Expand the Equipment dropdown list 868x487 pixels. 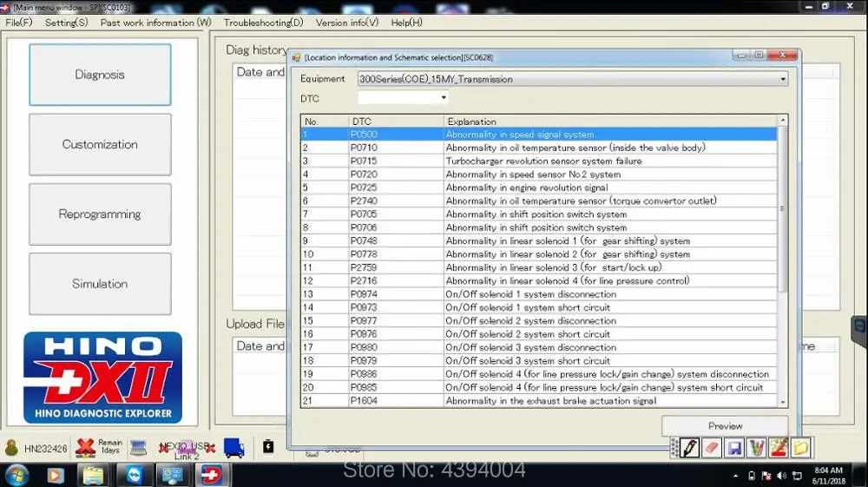click(x=783, y=79)
